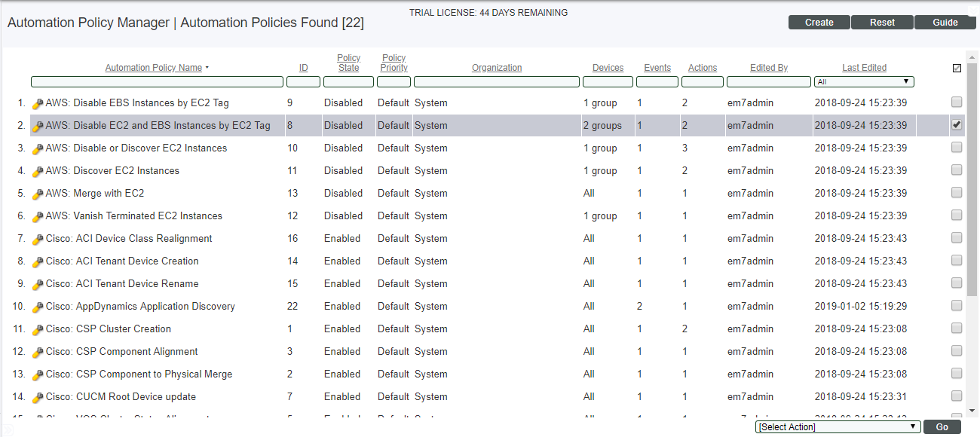Click wrench icon for AWS: Vanish Terminated EC2 Instances
Image resolution: width=980 pixels, height=437 pixels.
coord(38,217)
